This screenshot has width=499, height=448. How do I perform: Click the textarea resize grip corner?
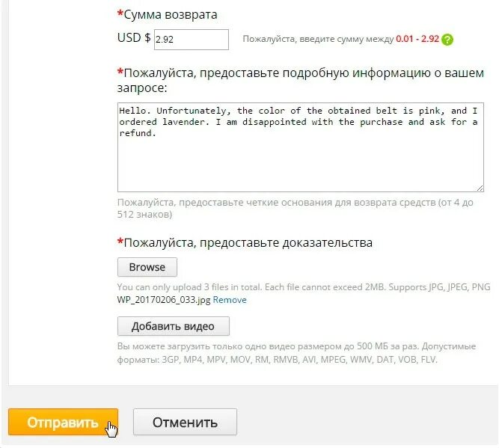coord(480,188)
